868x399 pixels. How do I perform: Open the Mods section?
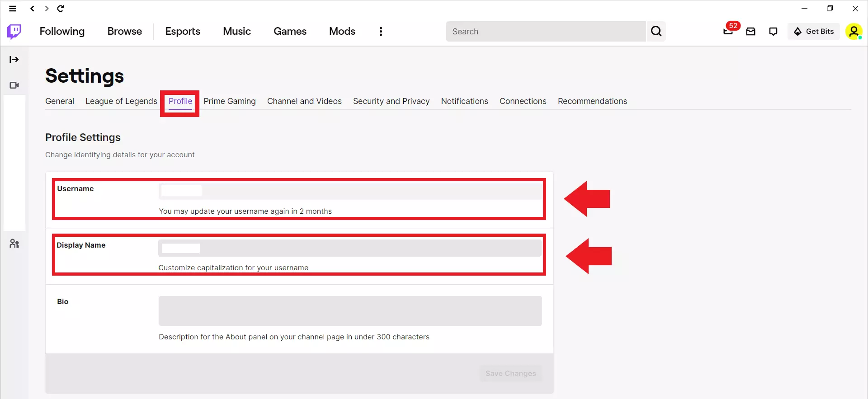pyautogui.click(x=342, y=31)
